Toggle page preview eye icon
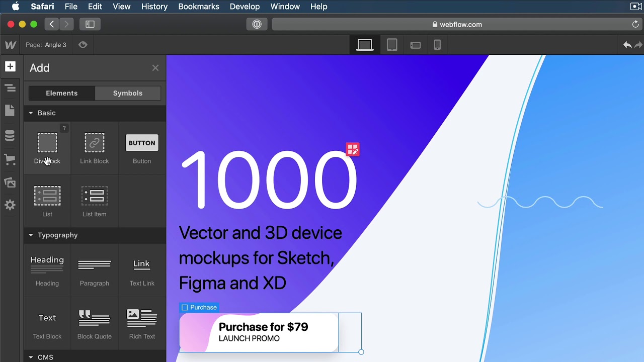 point(83,45)
